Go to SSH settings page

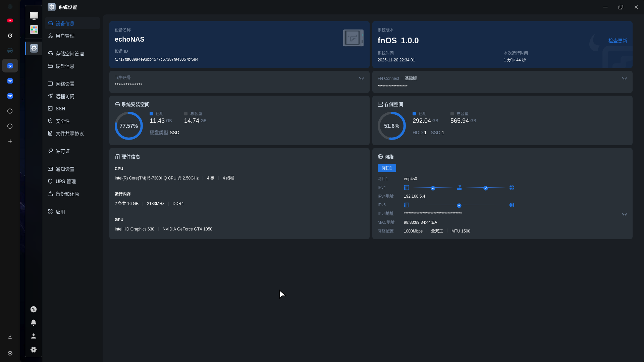click(60, 109)
